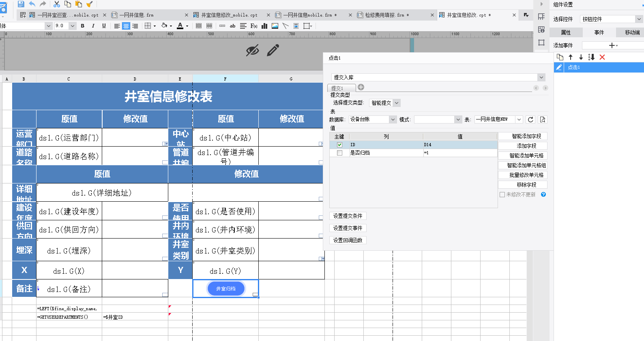Click the Format painter brush icon

90,4
